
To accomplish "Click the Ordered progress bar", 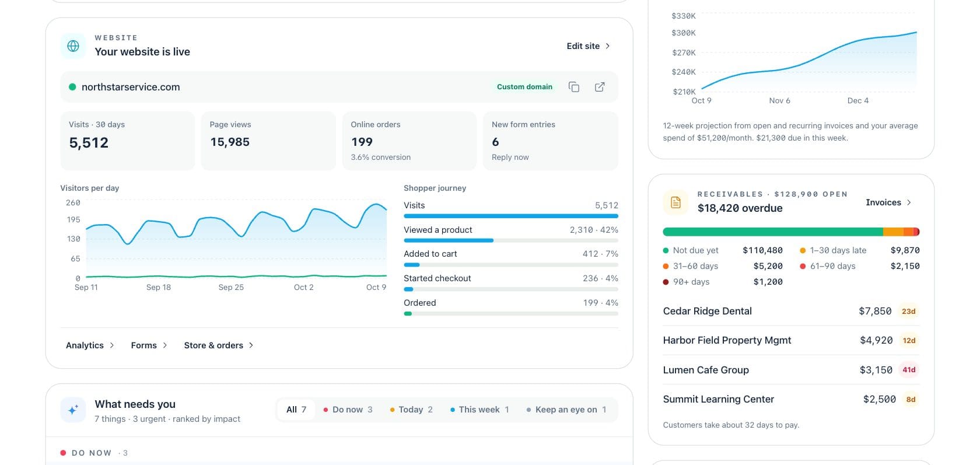I will tap(511, 314).
